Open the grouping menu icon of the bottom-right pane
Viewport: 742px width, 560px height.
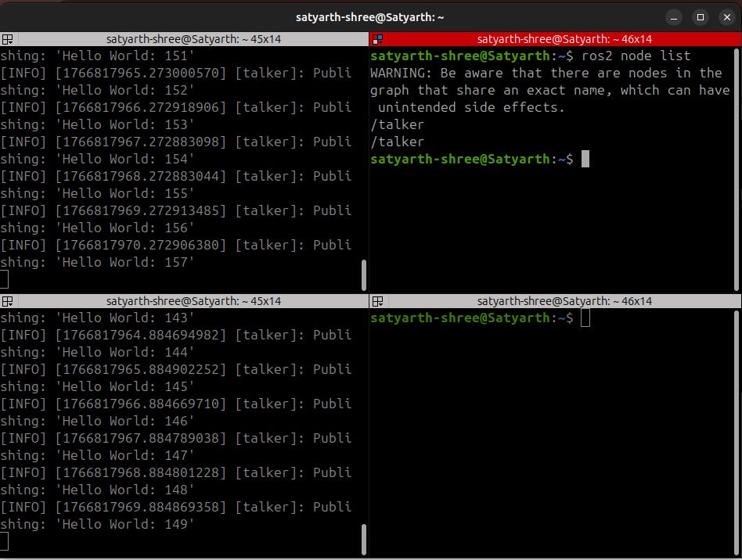(x=377, y=301)
